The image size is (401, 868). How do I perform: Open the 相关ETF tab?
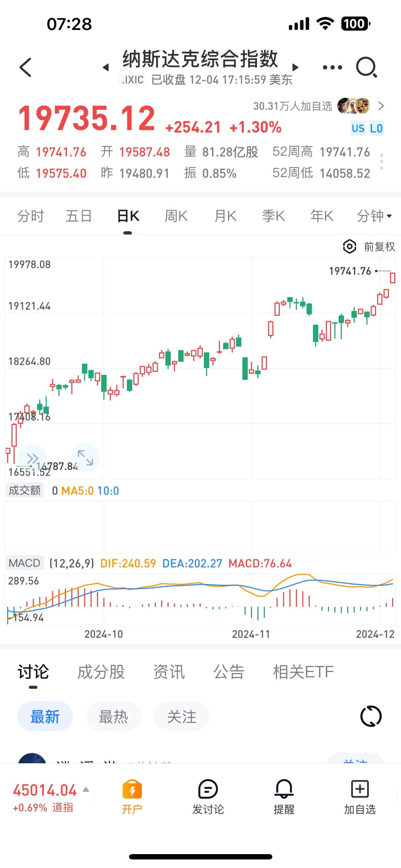303,672
